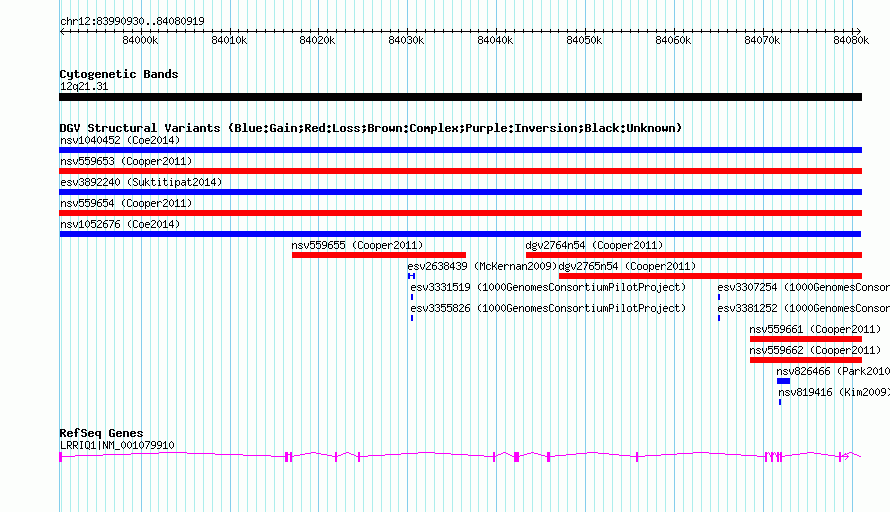This screenshot has width=890, height=512.
Task: Click the esv3355826 variant blue tick
Action: tap(412, 318)
